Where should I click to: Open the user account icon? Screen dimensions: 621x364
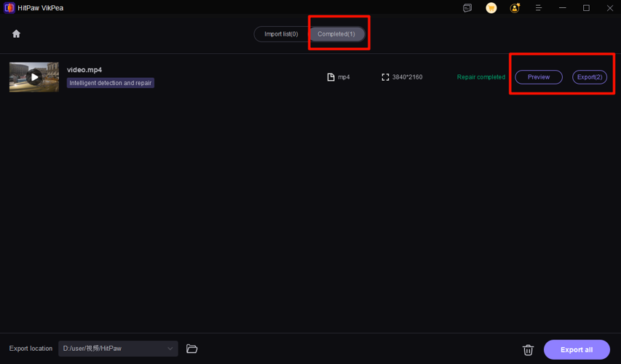click(x=515, y=8)
